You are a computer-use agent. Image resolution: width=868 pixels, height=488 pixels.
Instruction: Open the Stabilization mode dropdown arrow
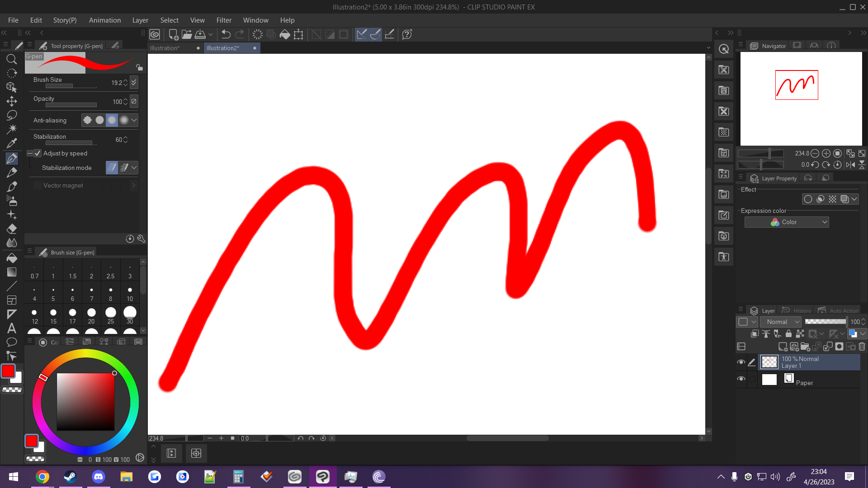pyautogui.click(x=133, y=168)
